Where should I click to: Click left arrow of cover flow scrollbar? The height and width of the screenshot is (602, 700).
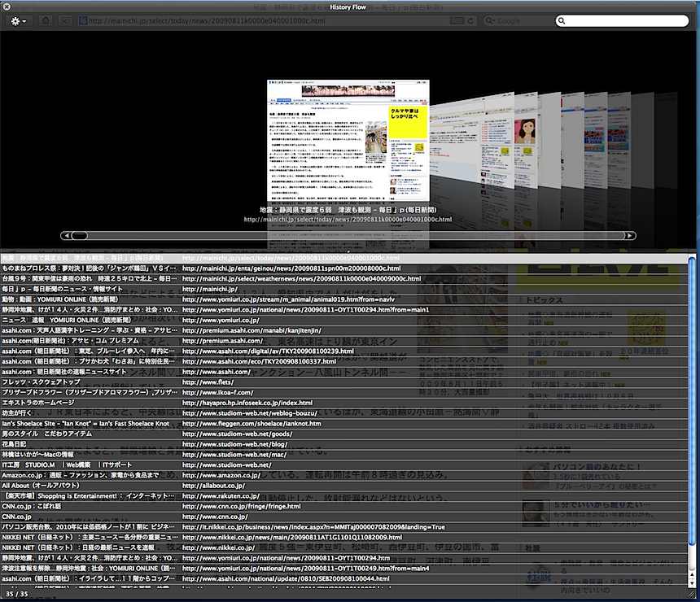[67, 236]
